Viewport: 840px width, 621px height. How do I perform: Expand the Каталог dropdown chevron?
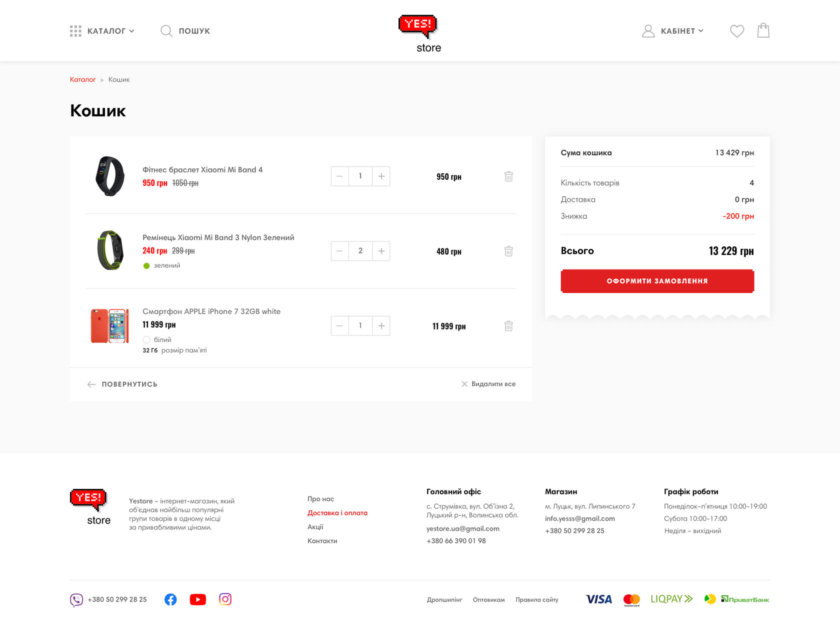132,31
